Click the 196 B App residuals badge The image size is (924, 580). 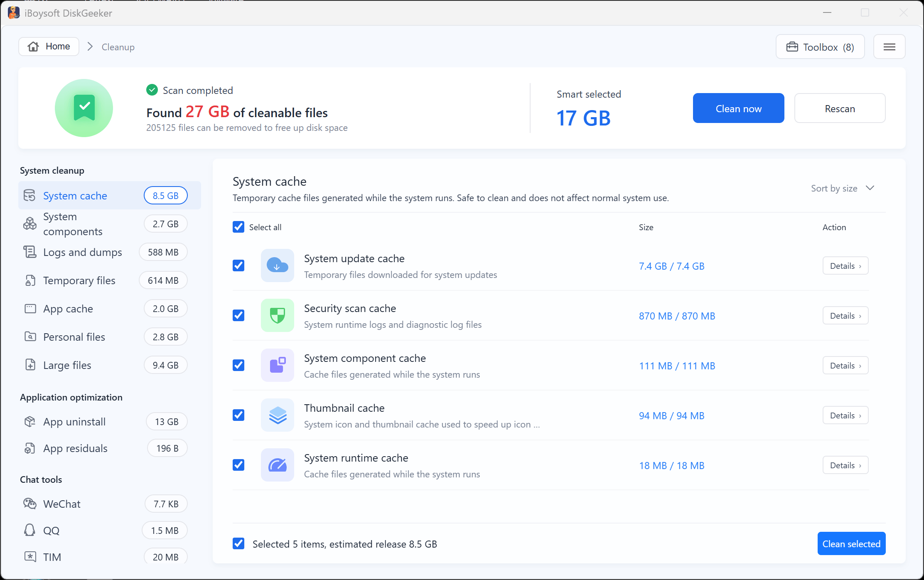tap(167, 448)
